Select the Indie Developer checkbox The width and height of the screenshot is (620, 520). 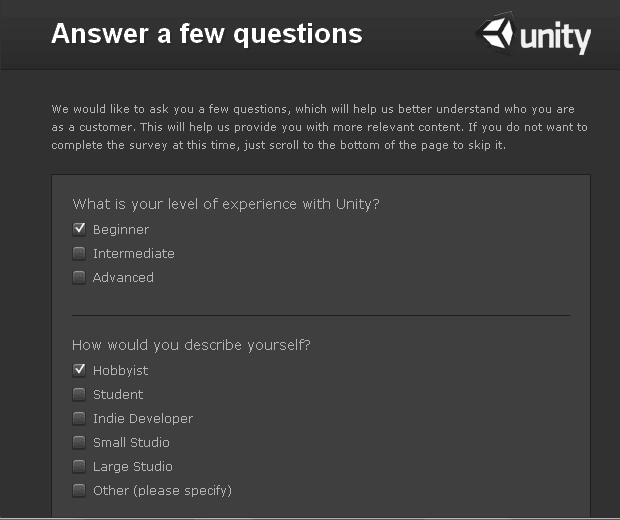pos(79,418)
